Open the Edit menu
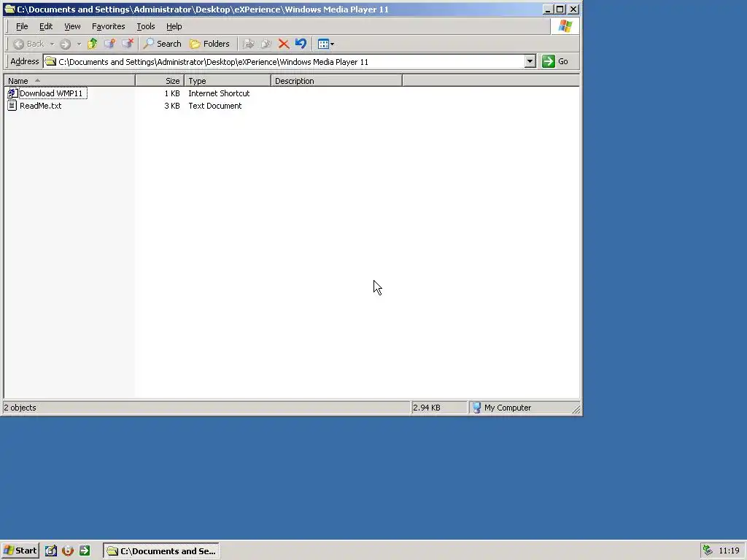 pos(46,27)
